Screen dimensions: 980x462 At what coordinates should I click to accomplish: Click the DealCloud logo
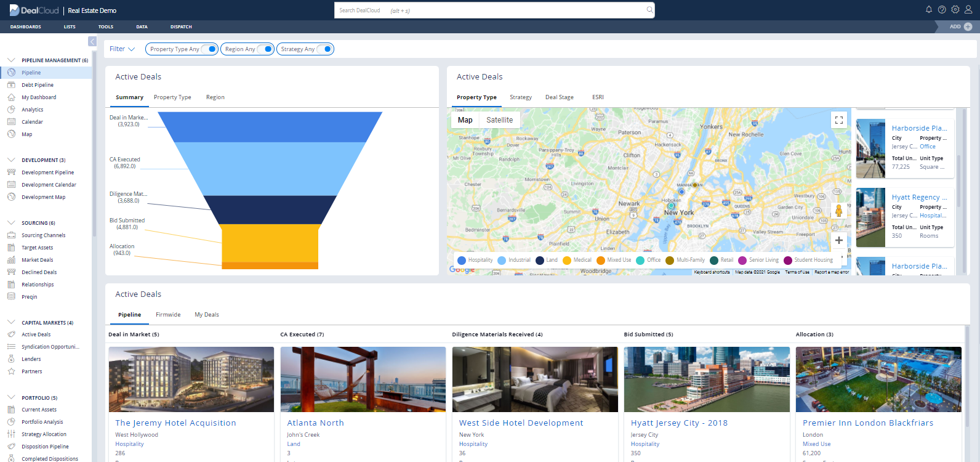click(34, 10)
